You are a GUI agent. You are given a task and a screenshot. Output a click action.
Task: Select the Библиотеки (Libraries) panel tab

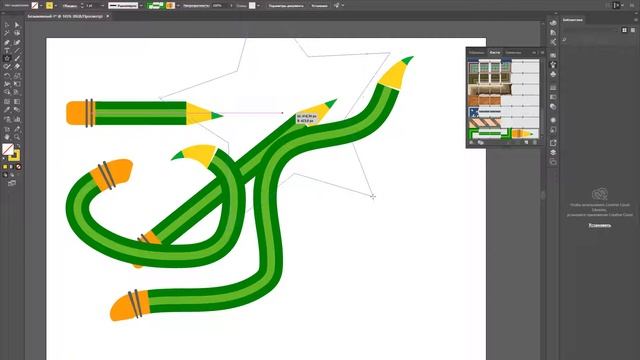pyautogui.click(x=572, y=20)
